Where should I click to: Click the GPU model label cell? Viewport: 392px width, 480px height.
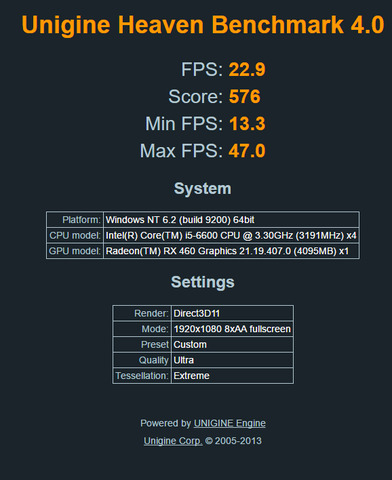click(75, 251)
